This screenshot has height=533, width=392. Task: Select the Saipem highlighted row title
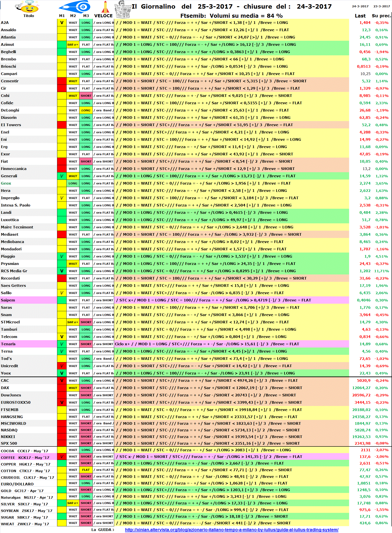click(8, 300)
